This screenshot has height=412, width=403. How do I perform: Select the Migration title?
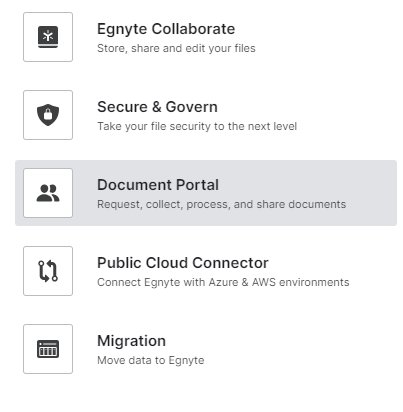click(131, 341)
